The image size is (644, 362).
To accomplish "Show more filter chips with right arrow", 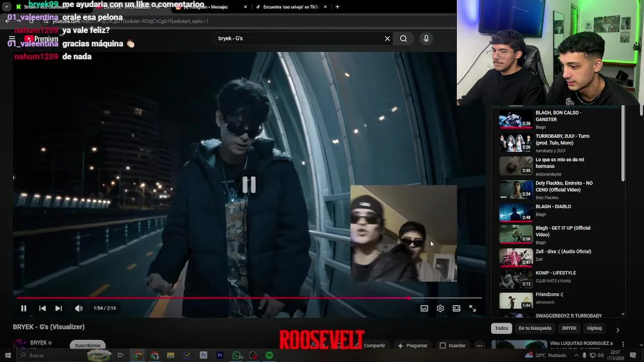I will click(x=617, y=329).
